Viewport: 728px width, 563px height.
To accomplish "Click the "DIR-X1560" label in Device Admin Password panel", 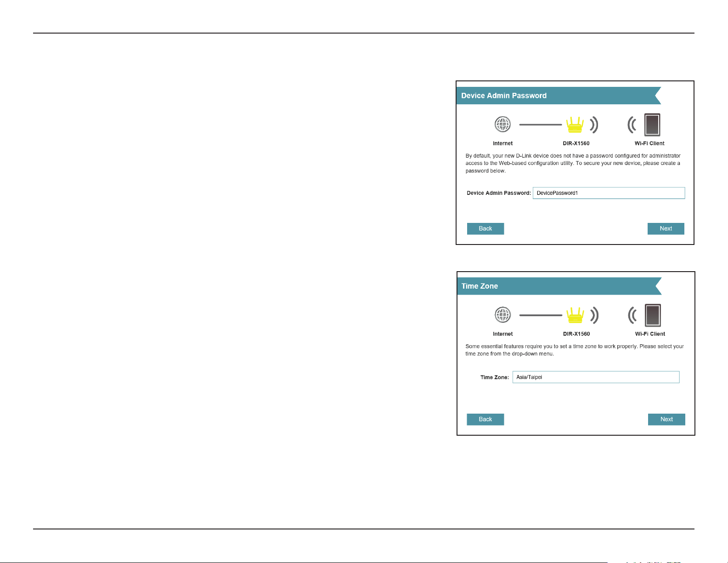I will tap(576, 143).
